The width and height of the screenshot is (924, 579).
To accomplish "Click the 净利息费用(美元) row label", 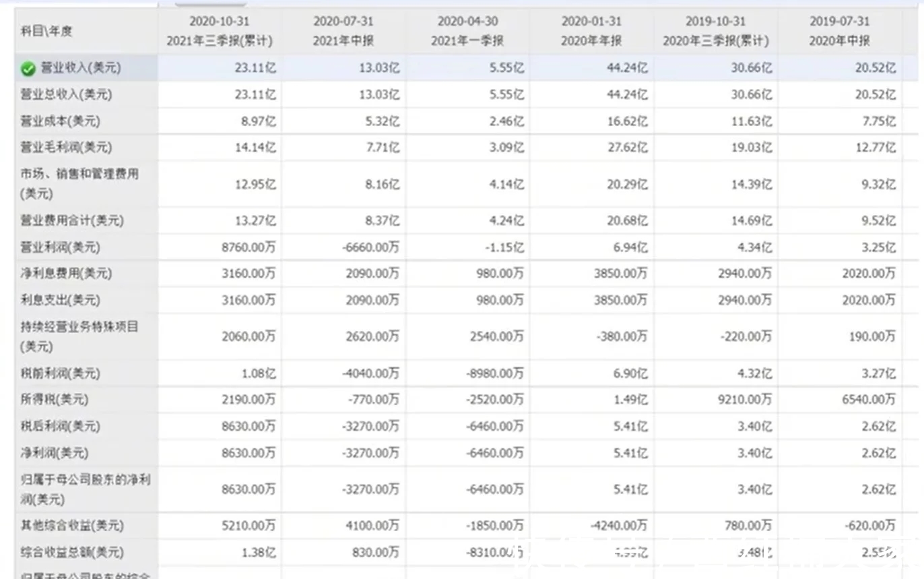I will [x=65, y=274].
